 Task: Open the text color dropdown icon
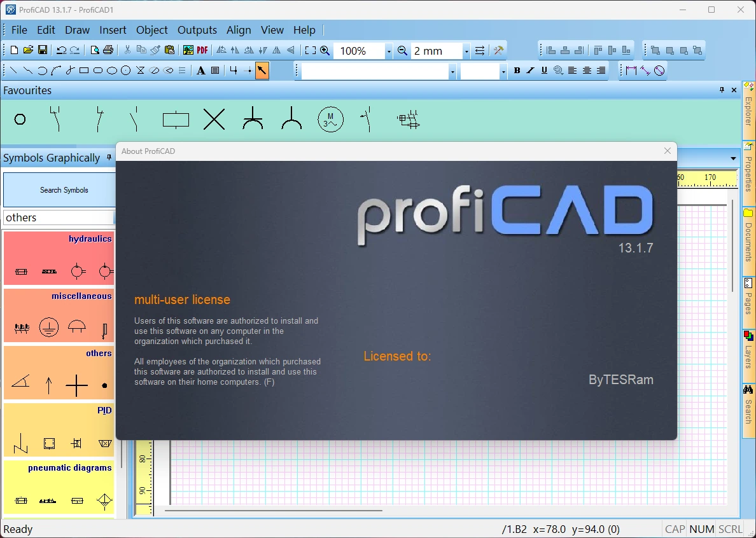click(x=558, y=71)
